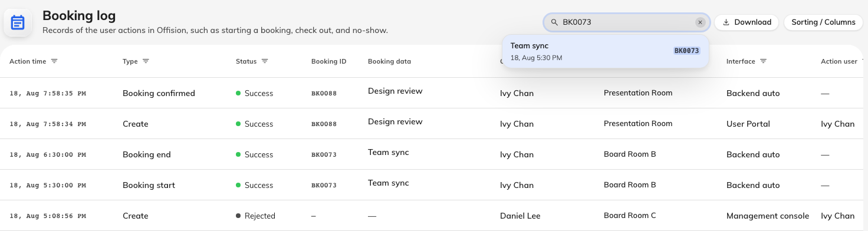Screen dimensions: 868x231
Task: Clear the BK0073 search text
Action: (700, 22)
